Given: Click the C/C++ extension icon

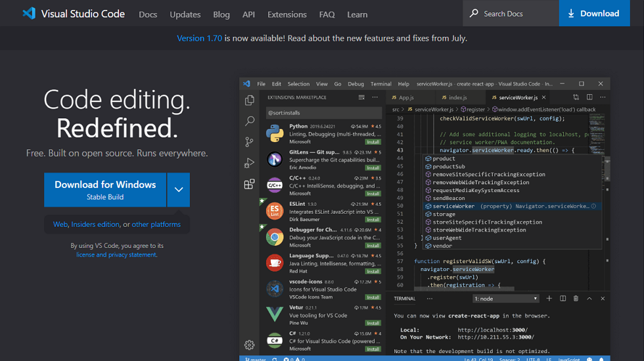Looking at the screenshot, I should pos(275,185).
